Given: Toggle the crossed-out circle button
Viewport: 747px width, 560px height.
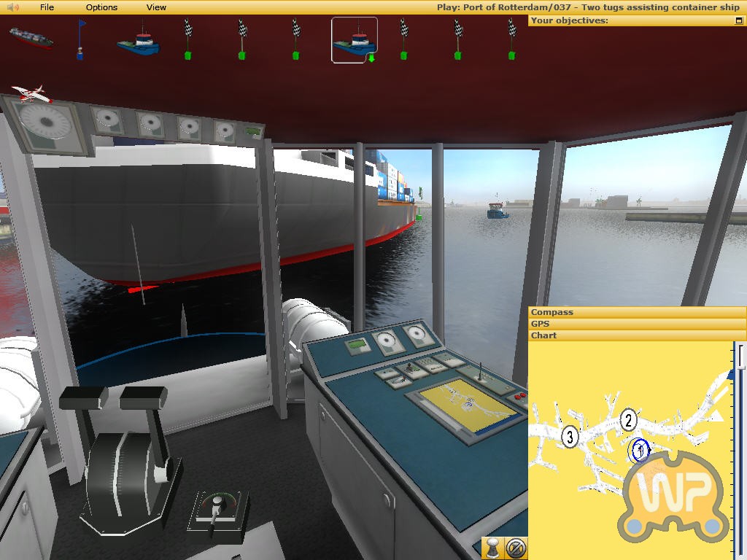Looking at the screenshot, I should point(516,548).
